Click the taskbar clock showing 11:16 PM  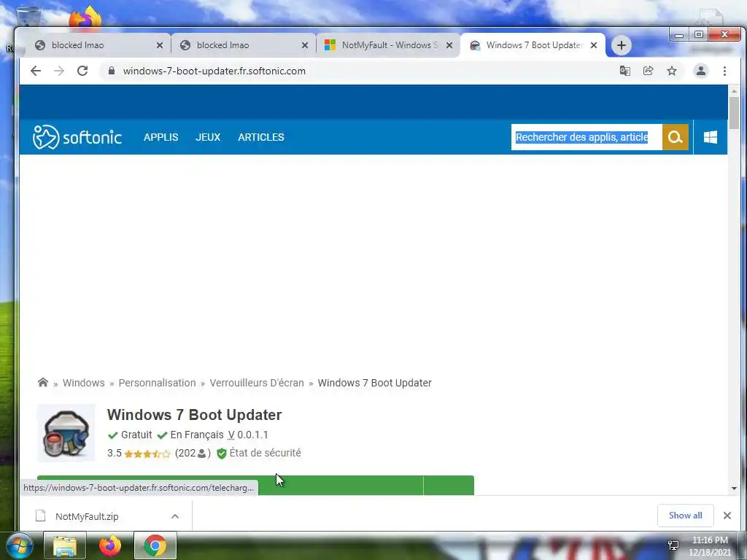[x=710, y=540]
